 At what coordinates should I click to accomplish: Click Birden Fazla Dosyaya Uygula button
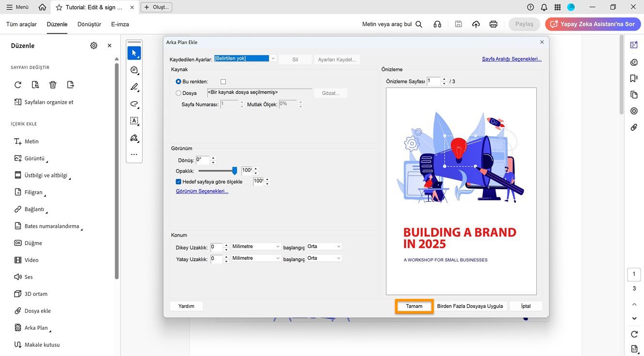[x=470, y=306]
